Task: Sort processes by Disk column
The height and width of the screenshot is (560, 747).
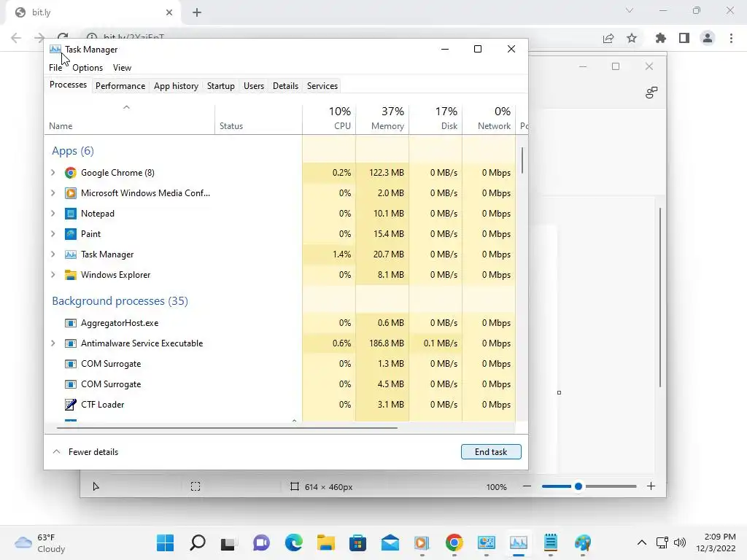Action: pos(436,119)
